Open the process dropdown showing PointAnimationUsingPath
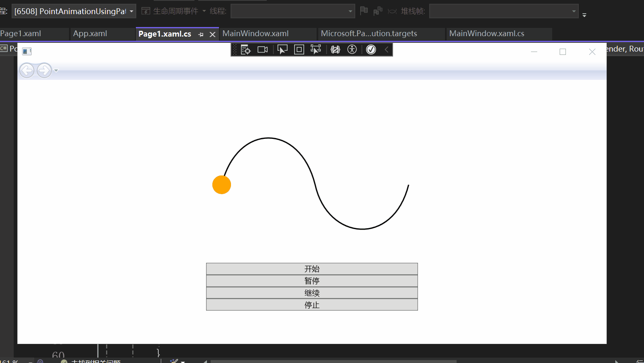 (x=74, y=11)
